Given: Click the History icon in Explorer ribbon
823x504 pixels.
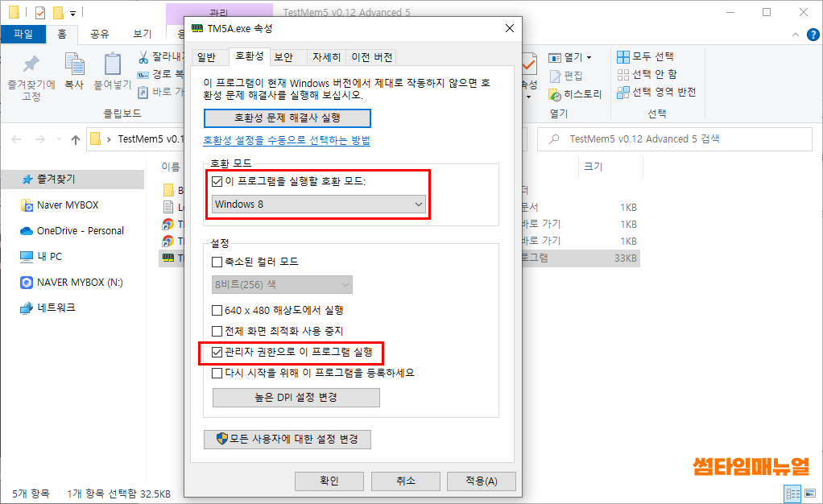Looking at the screenshot, I should (556, 94).
